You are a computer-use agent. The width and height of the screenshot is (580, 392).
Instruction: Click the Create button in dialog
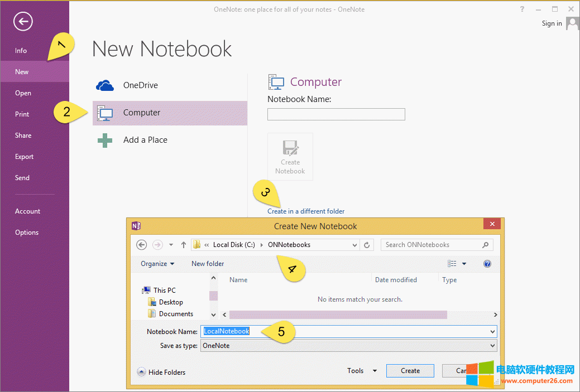[x=410, y=371]
